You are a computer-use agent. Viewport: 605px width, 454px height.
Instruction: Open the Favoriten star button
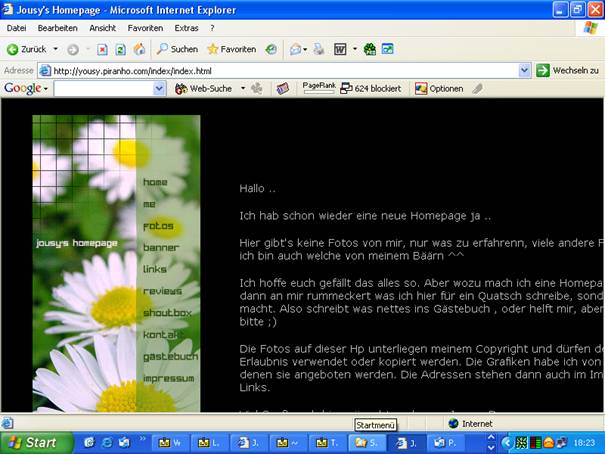tap(231, 49)
